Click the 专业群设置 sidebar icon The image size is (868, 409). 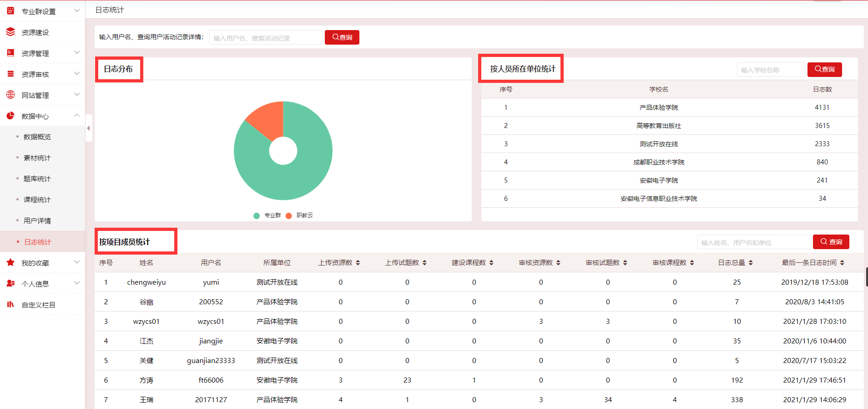(10, 10)
